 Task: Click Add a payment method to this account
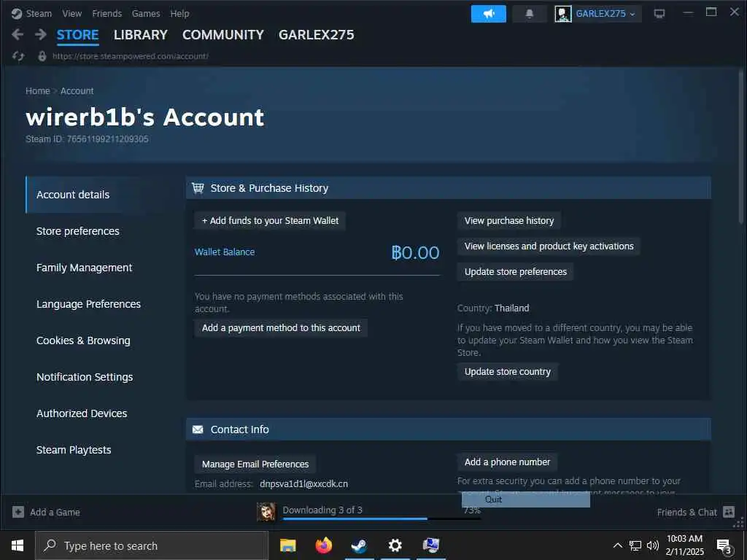point(281,328)
